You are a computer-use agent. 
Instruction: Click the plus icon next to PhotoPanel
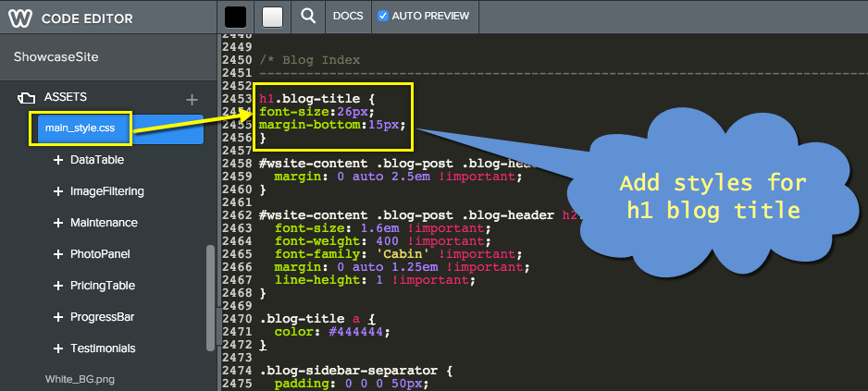tap(57, 254)
